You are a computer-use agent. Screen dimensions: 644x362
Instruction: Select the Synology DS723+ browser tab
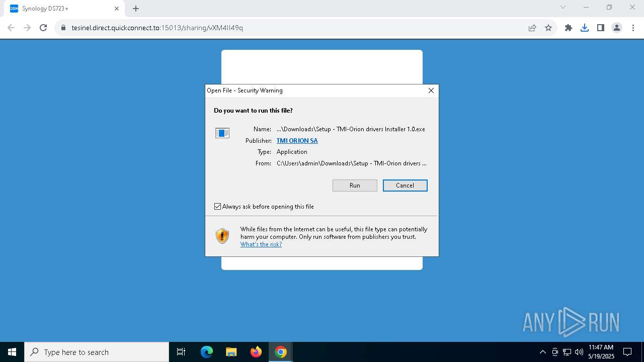coord(64,9)
